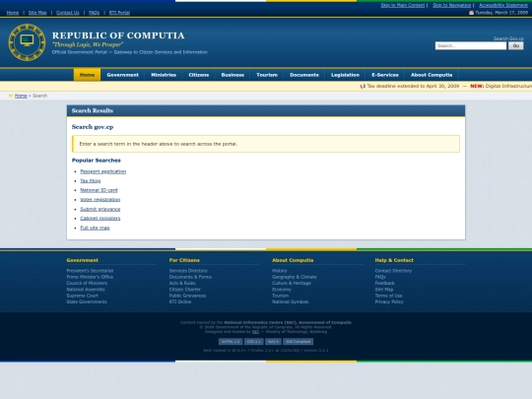This screenshot has width=532, height=399.
Task: Click the Search gov.cp input field
Action: point(471,45)
